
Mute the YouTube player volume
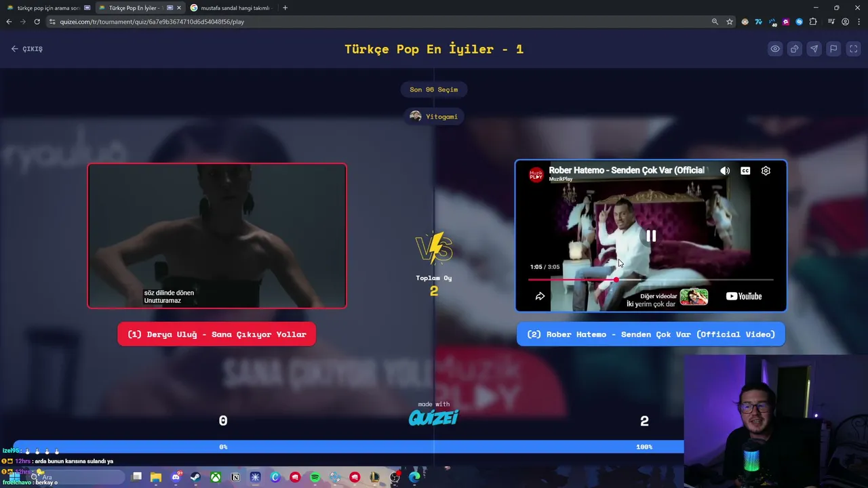(725, 171)
